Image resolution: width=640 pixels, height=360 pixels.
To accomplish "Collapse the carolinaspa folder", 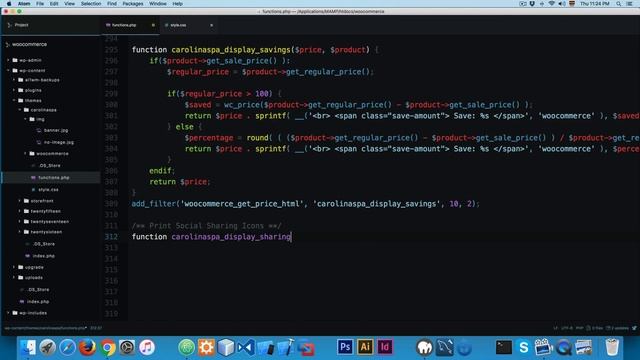I will (x=20, y=110).
